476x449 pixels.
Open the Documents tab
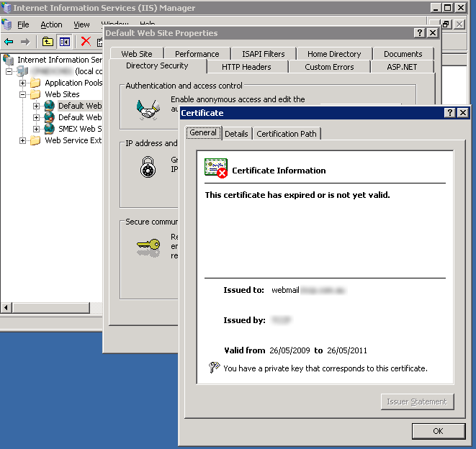[403, 54]
